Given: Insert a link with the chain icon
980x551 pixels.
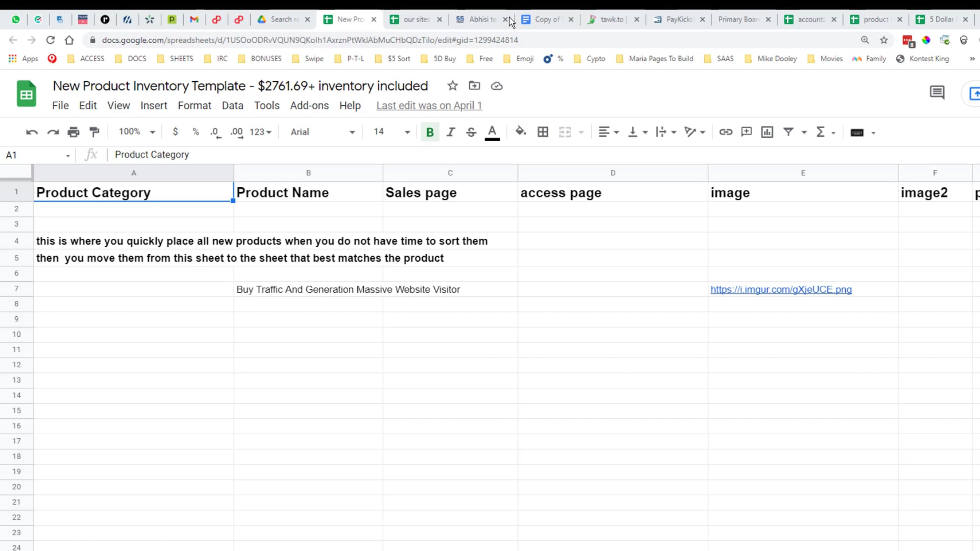Looking at the screenshot, I should [726, 132].
